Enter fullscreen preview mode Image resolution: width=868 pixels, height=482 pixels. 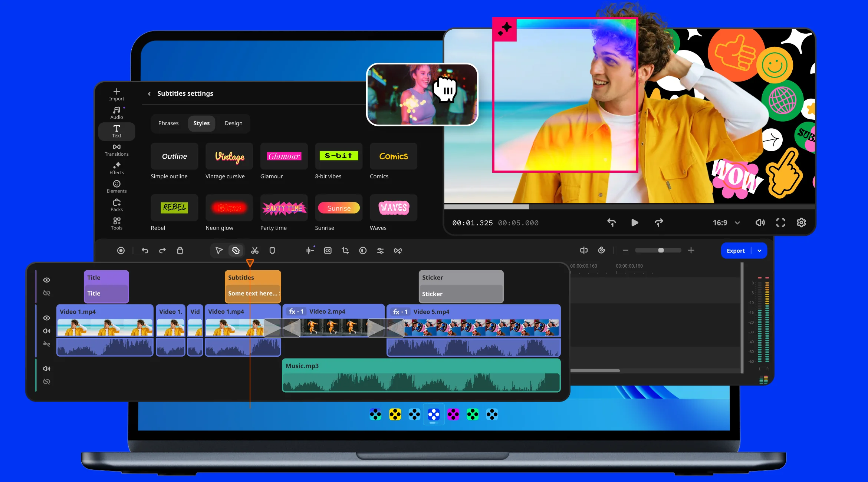780,222
